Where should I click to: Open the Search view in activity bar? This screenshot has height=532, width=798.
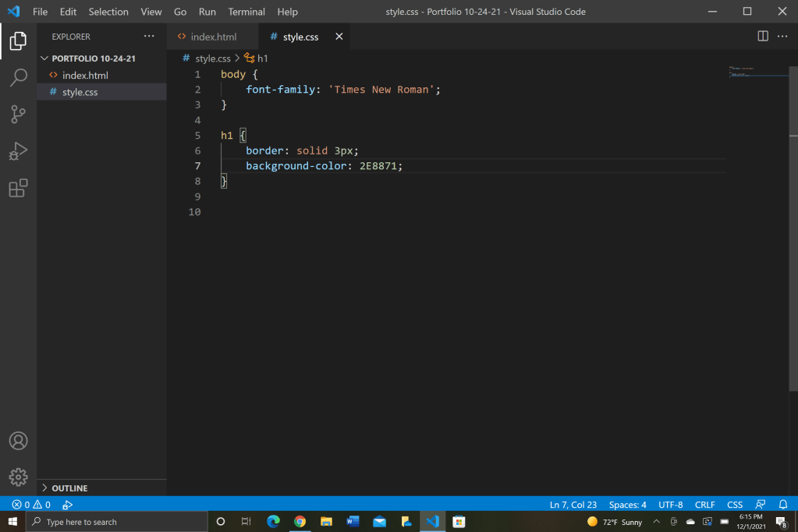[x=18, y=77]
